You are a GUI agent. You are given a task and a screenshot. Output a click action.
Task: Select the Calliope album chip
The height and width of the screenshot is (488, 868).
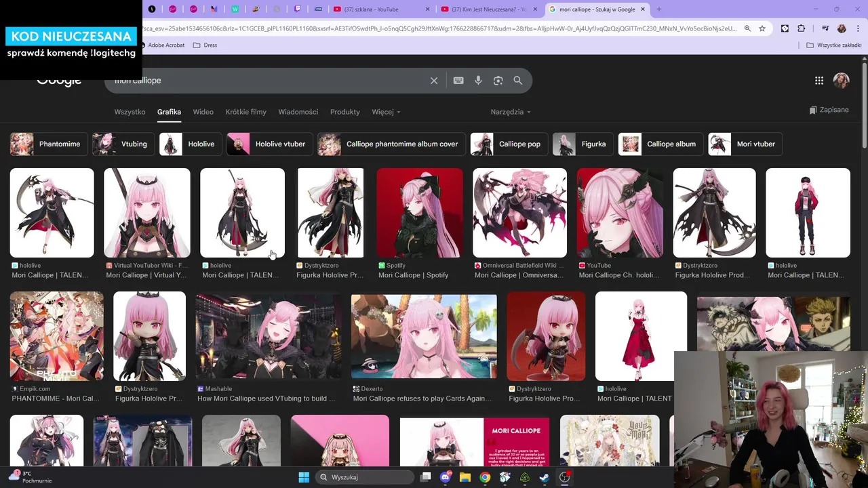[660, 144]
